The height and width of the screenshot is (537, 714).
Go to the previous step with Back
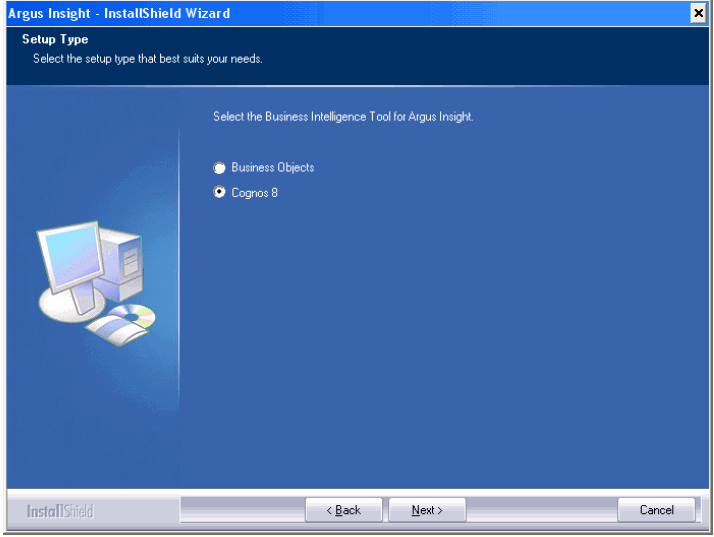(344, 510)
